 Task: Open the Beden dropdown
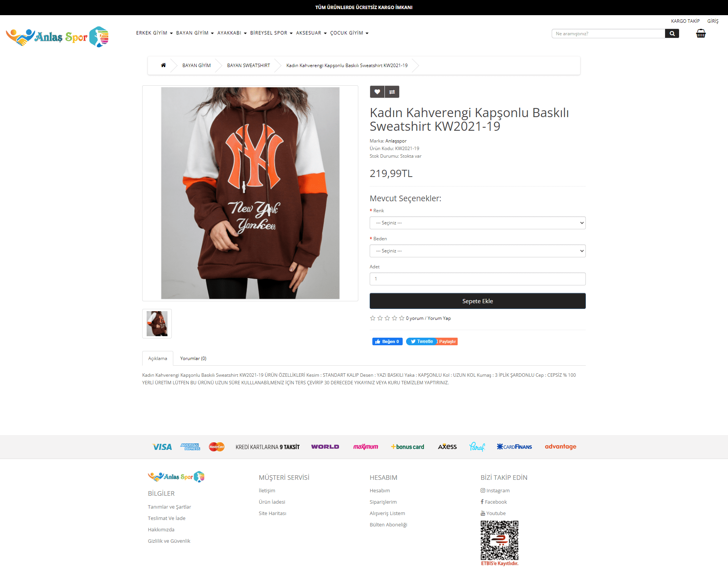(x=477, y=251)
